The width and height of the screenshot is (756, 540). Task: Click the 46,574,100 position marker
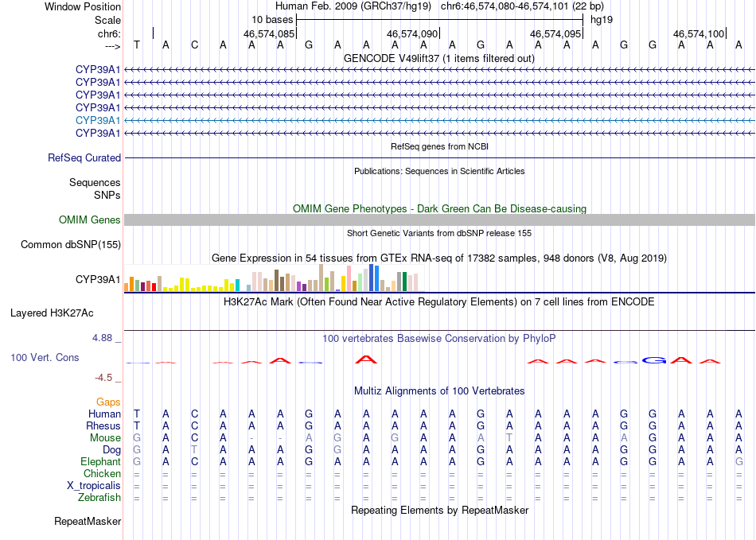point(699,33)
